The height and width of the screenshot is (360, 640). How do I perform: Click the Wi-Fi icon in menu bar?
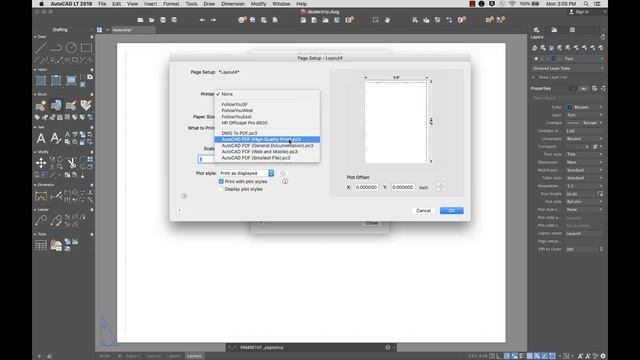click(512, 4)
